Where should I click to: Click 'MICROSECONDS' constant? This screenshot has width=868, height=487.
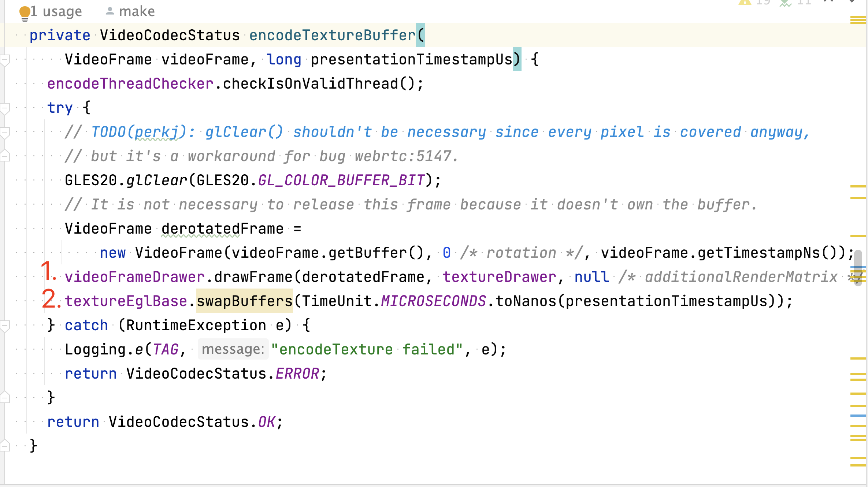coord(434,301)
